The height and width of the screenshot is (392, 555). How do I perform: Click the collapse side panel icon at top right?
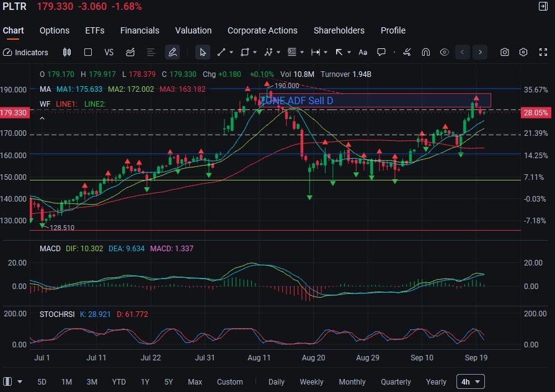[x=543, y=6]
